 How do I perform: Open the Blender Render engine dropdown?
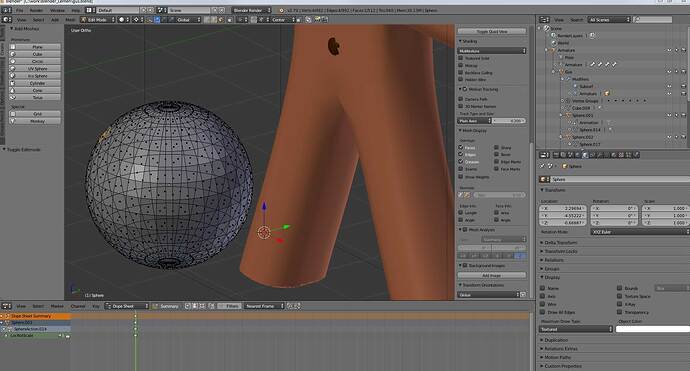(x=251, y=10)
